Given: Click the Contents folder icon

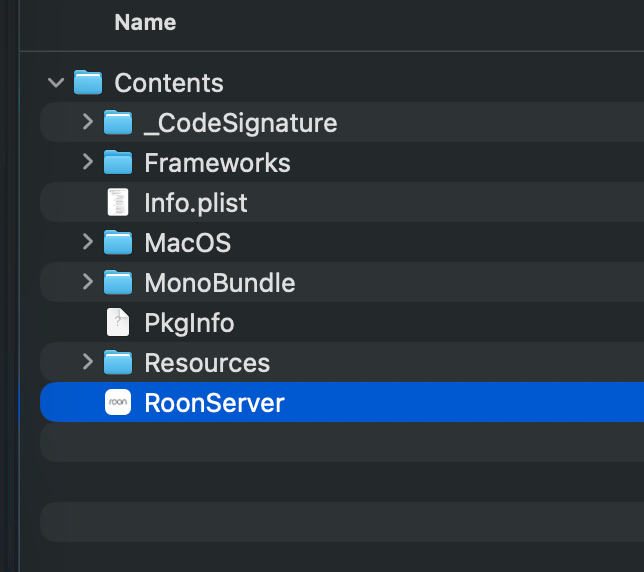Looking at the screenshot, I should [88, 82].
